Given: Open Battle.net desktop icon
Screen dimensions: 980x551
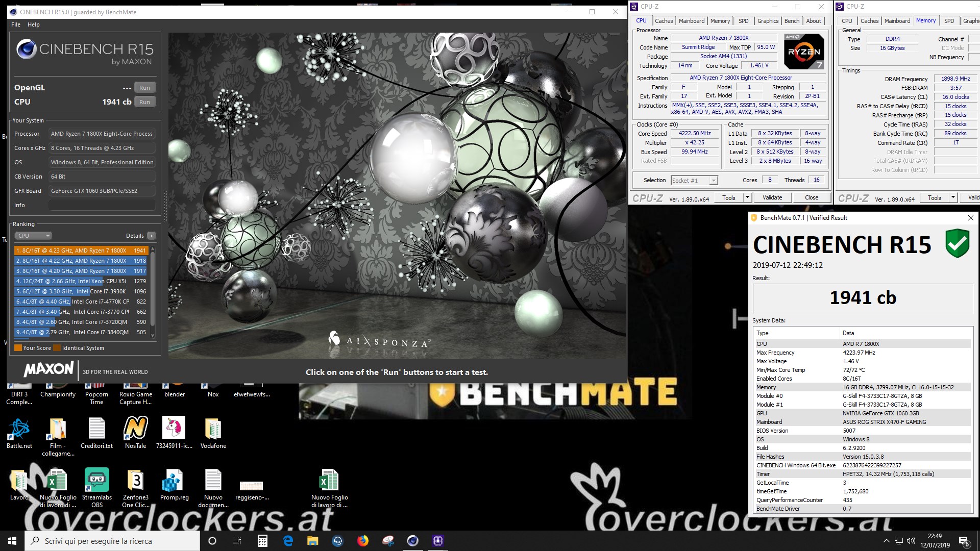Looking at the screenshot, I should coord(19,434).
